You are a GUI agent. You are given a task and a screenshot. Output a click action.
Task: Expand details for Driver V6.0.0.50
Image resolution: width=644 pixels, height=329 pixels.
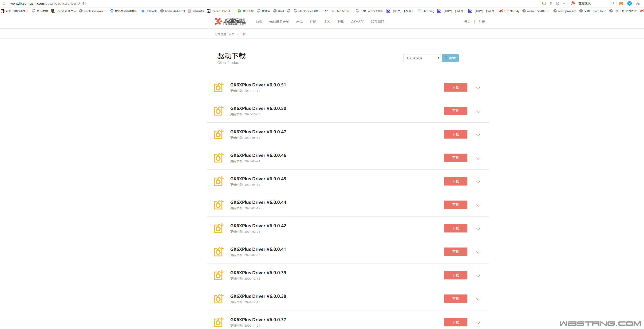pos(478,111)
